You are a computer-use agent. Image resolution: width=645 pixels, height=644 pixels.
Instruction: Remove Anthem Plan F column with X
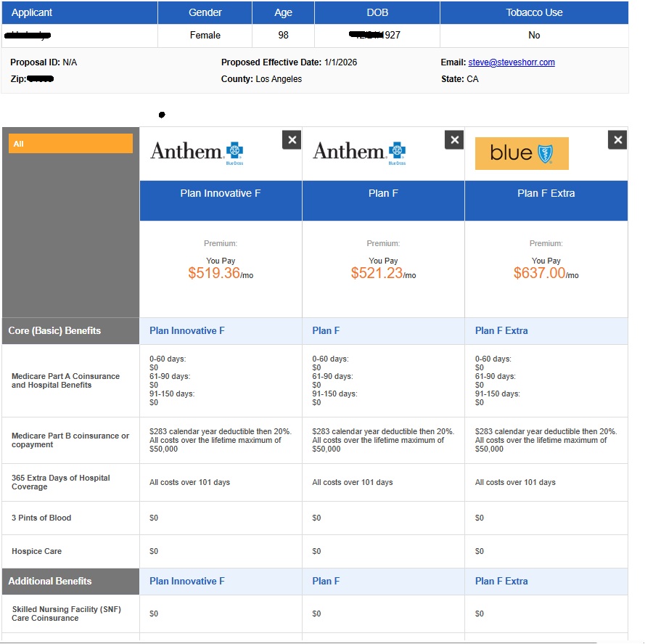(454, 140)
